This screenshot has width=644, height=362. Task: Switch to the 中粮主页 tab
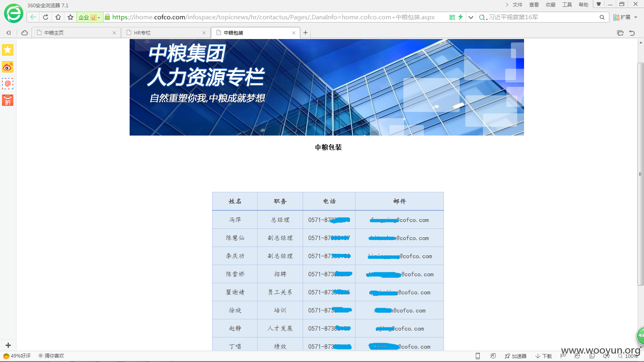pos(76,33)
